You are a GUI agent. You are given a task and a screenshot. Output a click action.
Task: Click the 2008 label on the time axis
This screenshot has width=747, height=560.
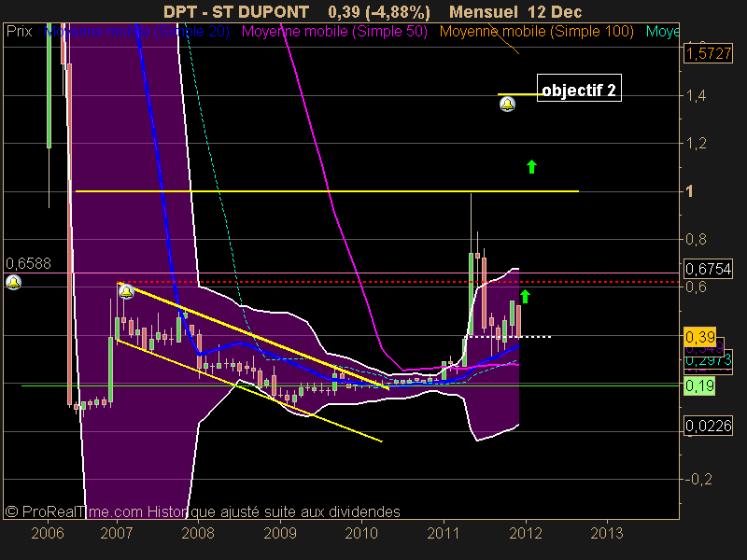198,533
